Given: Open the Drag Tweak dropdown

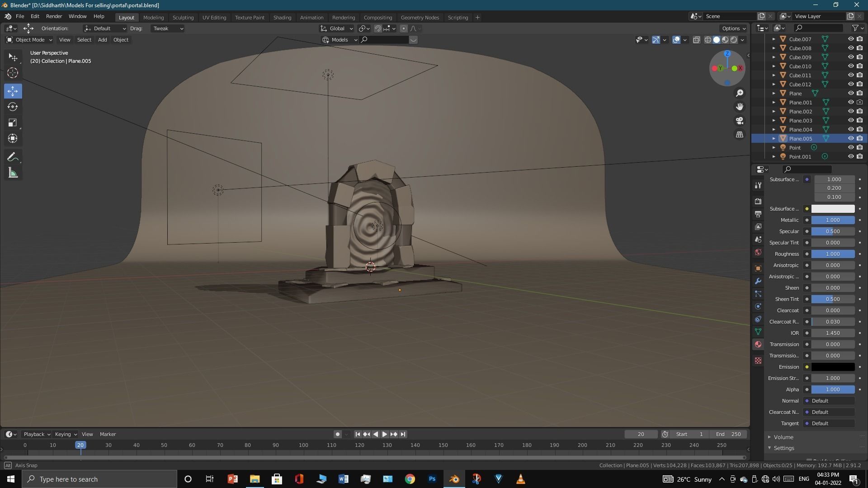Looking at the screenshot, I should click(x=168, y=28).
